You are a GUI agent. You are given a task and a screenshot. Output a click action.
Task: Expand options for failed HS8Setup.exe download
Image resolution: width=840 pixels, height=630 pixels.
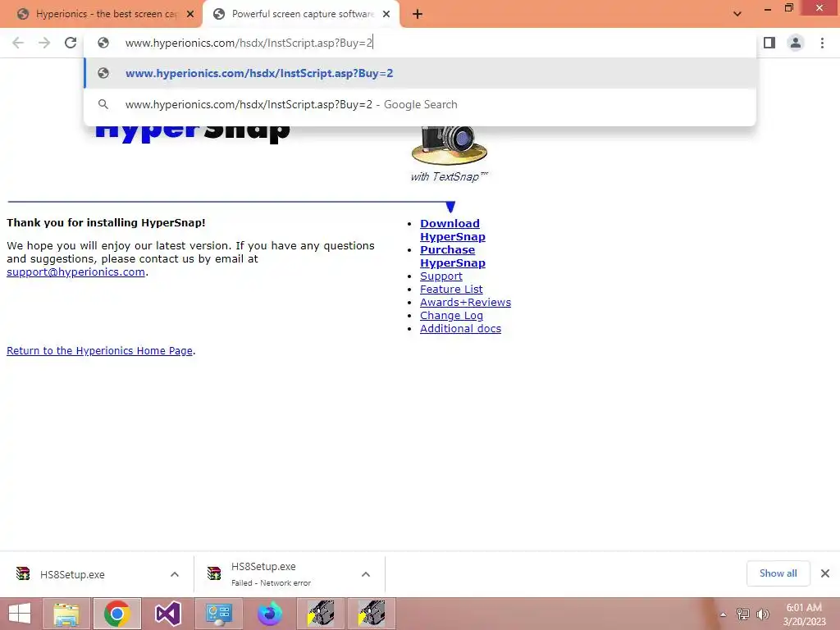366,574
